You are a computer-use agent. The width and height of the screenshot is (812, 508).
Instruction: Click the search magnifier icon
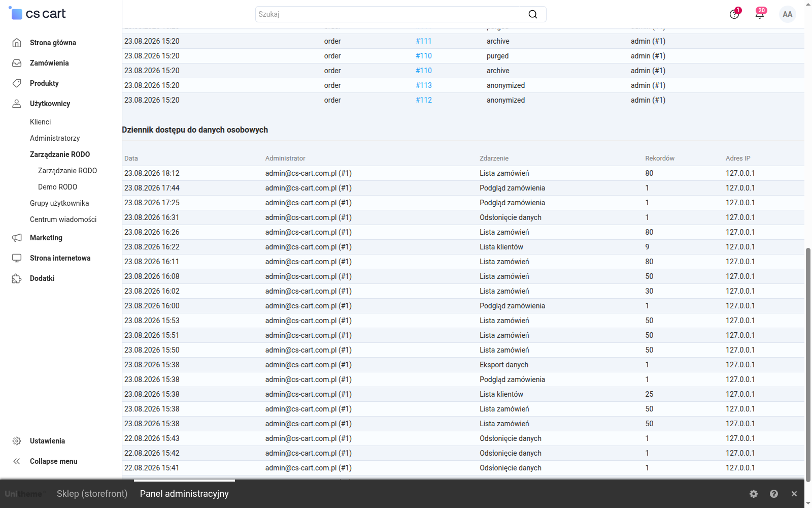tap(532, 14)
